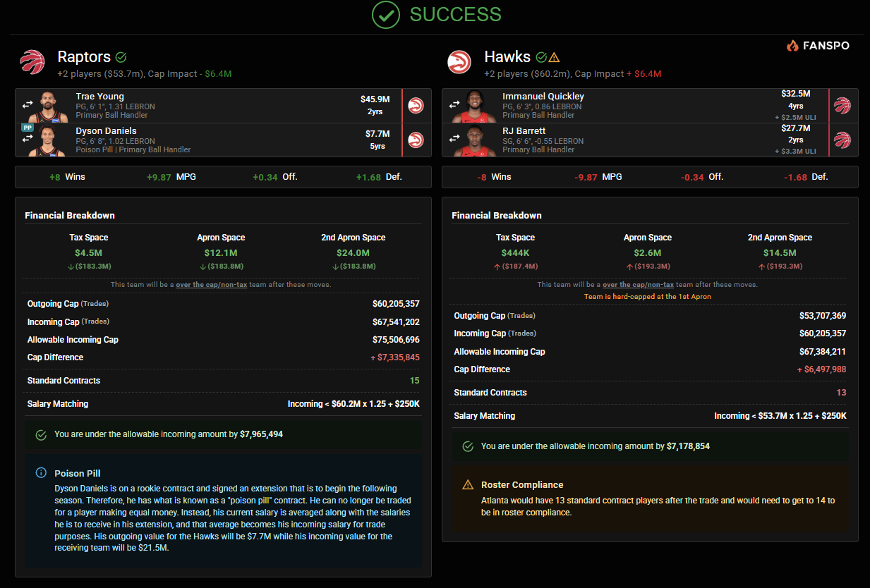
Task: Click Hawks logo at end of Trae Young row
Action: click(x=416, y=106)
